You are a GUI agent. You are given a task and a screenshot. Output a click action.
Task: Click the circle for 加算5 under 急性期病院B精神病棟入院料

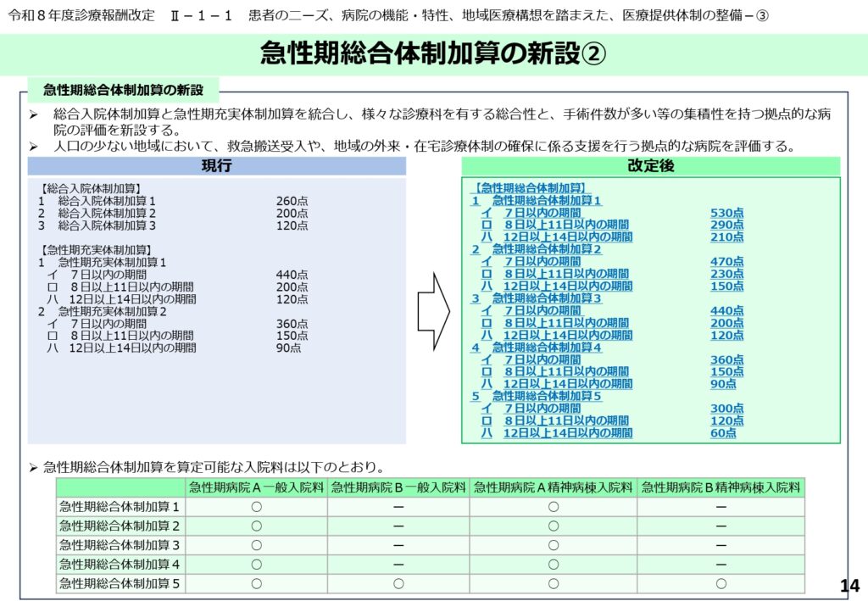click(x=721, y=583)
